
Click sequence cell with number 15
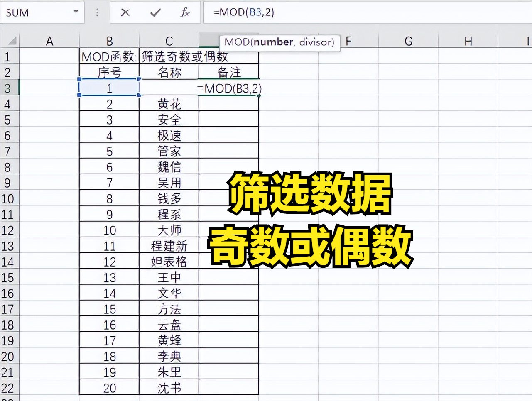109,309
